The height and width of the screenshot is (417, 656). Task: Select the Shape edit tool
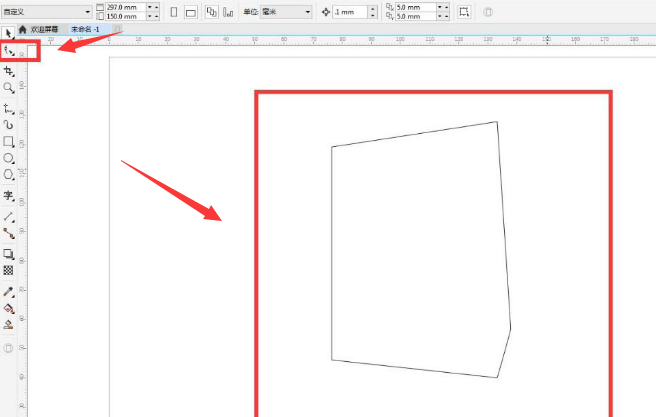[8, 51]
